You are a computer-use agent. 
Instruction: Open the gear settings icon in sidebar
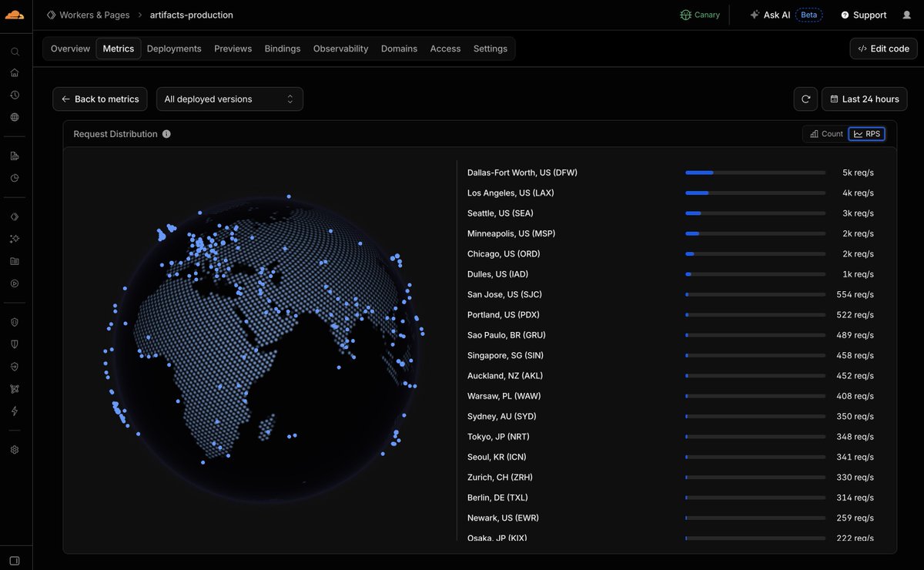[15, 450]
